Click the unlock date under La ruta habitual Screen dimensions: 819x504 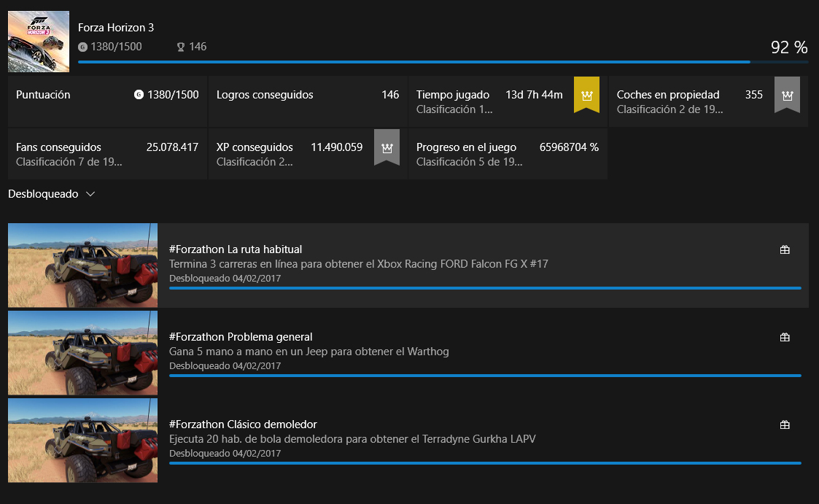(x=225, y=279)
